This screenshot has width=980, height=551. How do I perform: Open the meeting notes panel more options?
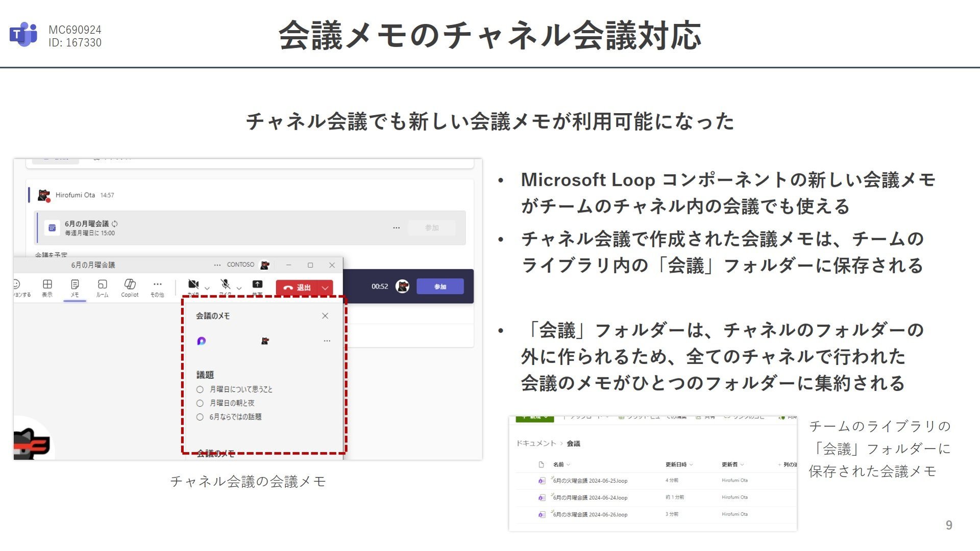327,341
